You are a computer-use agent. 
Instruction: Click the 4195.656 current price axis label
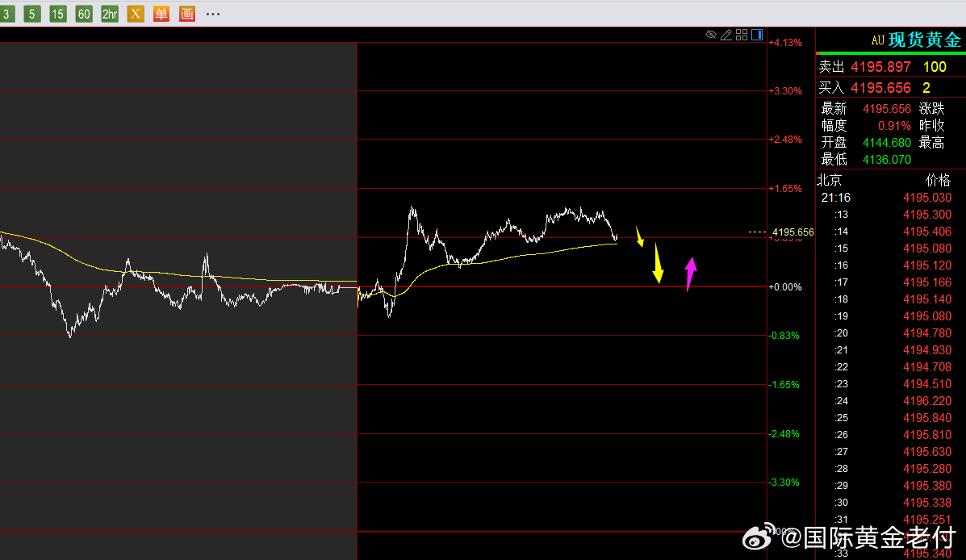tap(792, 232)
